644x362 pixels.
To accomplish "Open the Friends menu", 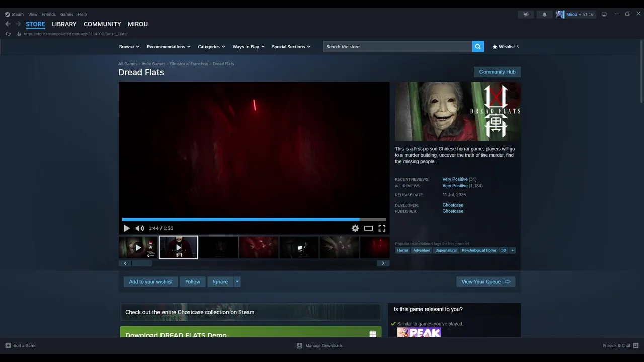I will click(x=49, y=14).
